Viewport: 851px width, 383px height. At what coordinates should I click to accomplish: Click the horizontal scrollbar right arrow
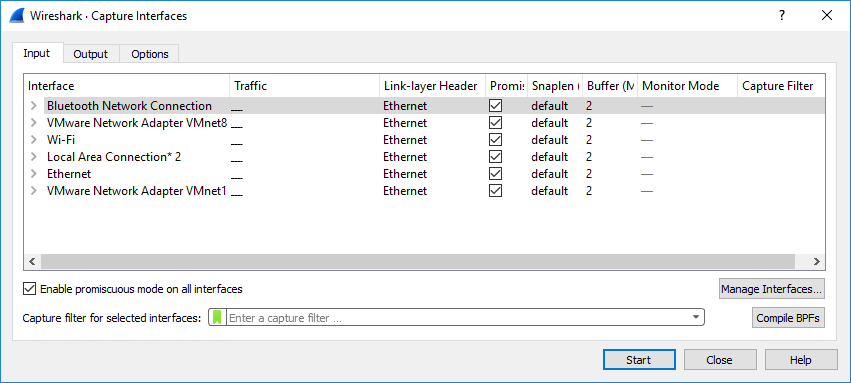(x=817, y=261)
